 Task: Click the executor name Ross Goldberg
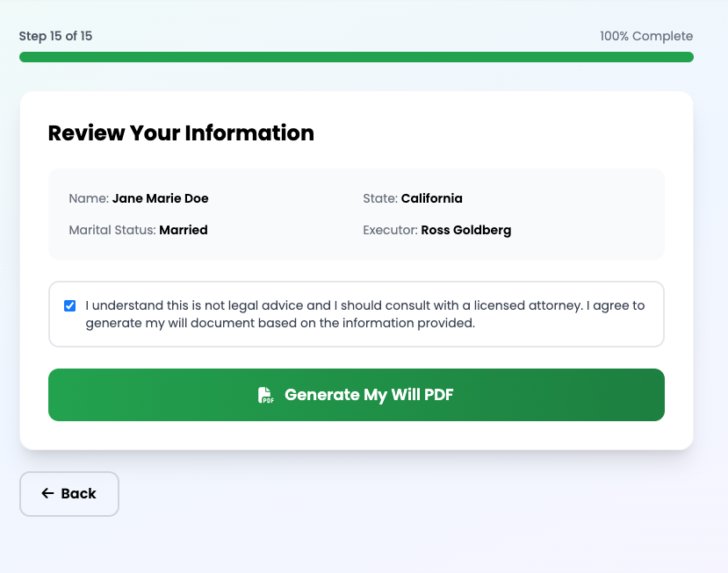(x=465, y=230)
